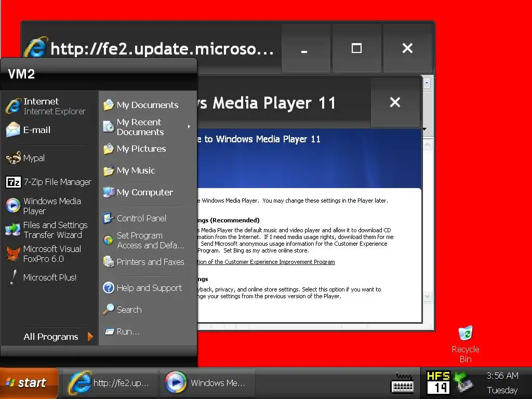The height and width of the screenshot is (399, 532).
Task: Expand the My Recent Documents submenu arrow
Action: tap(189, 127)
